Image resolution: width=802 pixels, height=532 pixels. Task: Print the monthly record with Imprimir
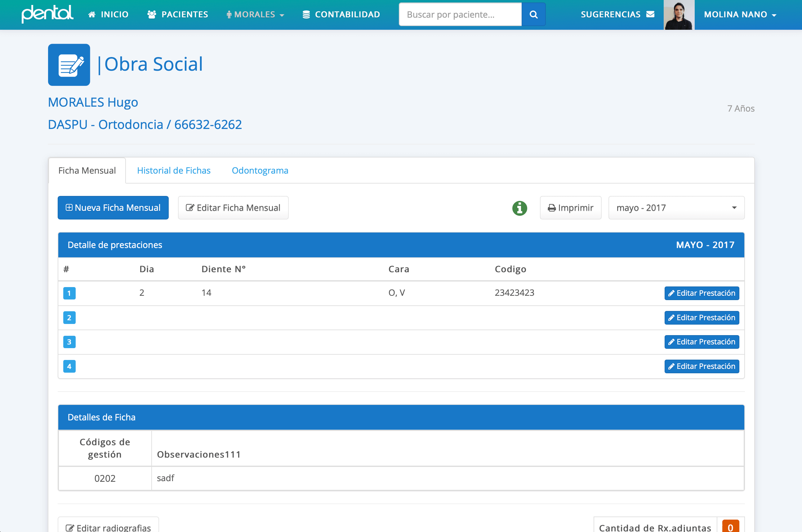coord(570,208)
